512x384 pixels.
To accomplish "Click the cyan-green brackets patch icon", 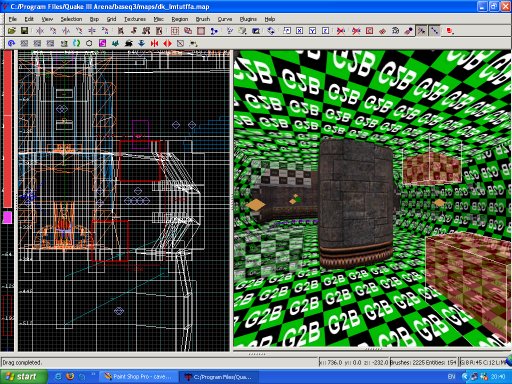I will [76, 43].
